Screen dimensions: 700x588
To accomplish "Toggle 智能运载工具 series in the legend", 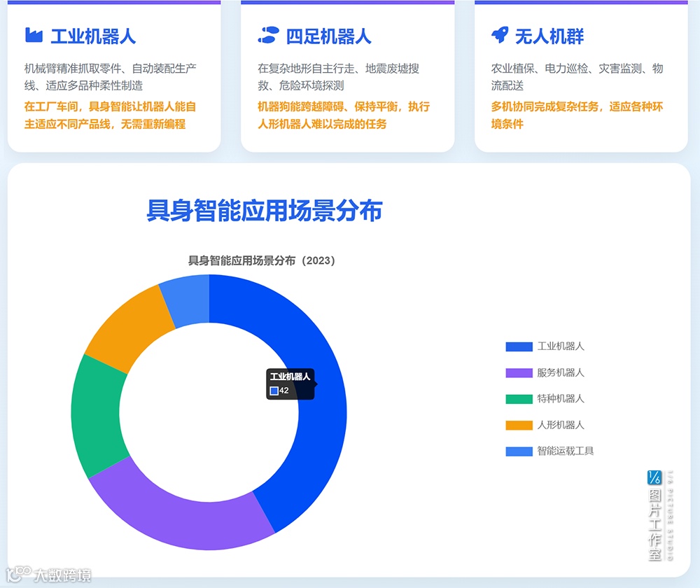I will (x=563, y=451).
